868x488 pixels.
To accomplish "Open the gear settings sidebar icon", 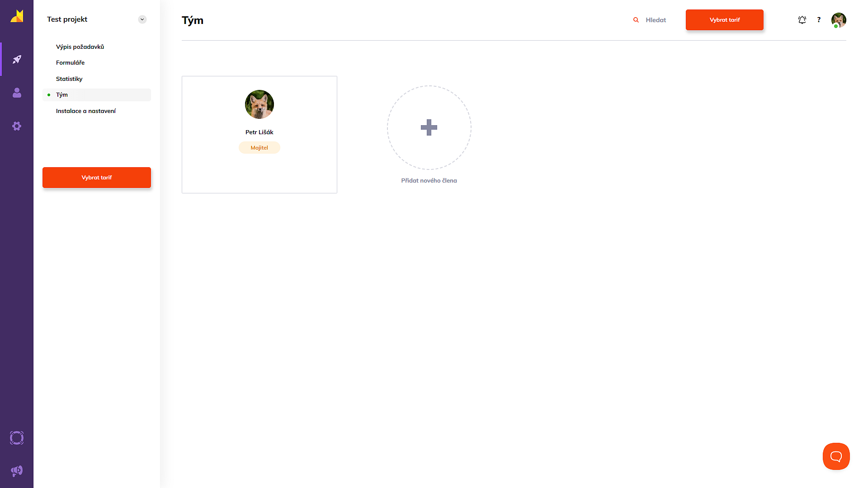I will coord(17,126).
